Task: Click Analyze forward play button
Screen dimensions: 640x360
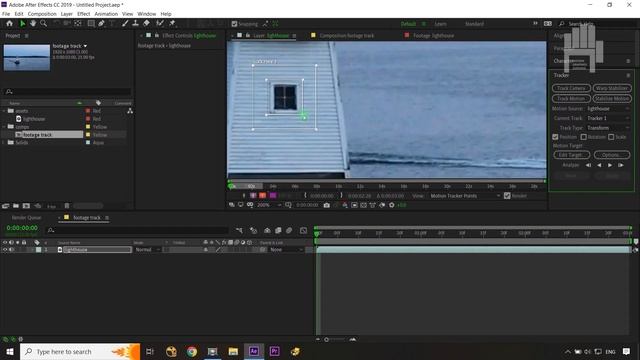Action: (x=610, y=165)
